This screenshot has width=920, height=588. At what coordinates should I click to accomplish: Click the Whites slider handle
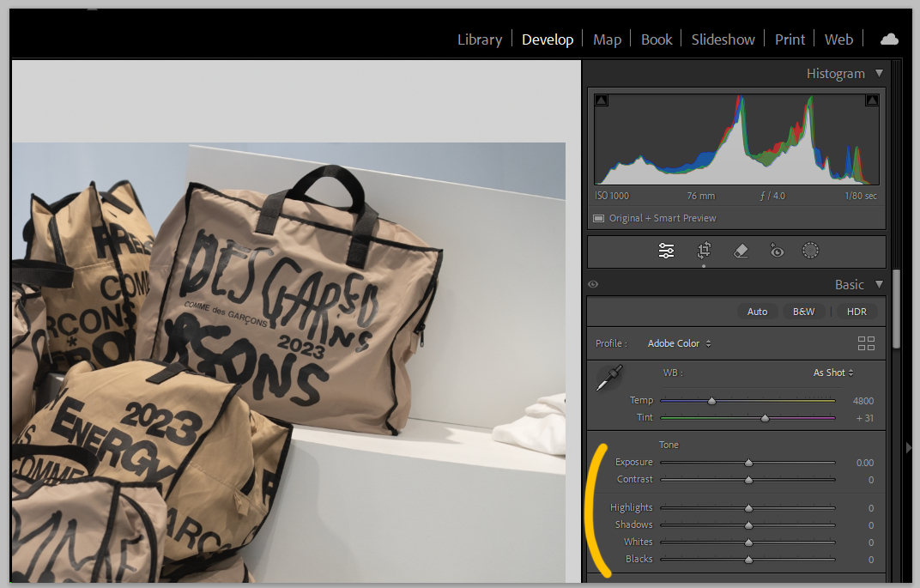(748, 543)
